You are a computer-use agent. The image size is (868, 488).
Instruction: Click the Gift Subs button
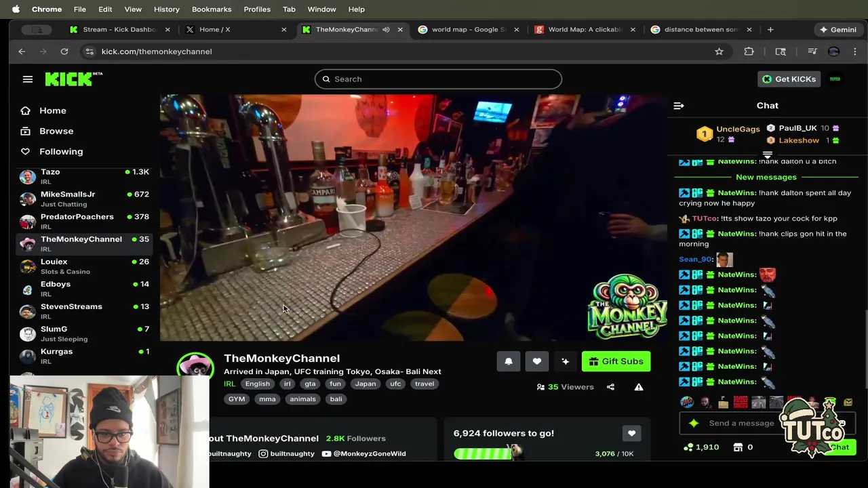point(616,361)
